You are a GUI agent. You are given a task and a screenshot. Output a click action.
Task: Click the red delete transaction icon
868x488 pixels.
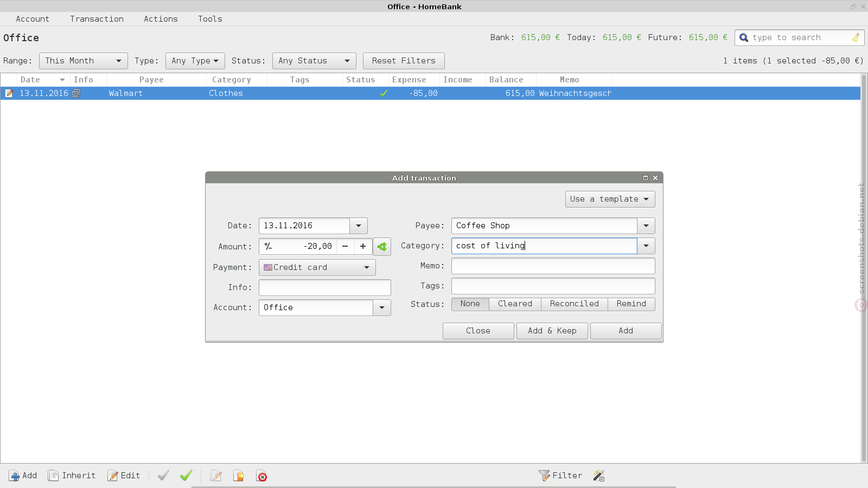pyautogui.click(x=261, y=476)
